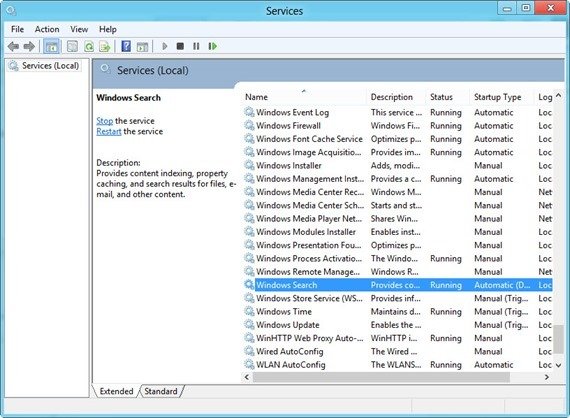
Task: Click the gear icon beside Wired AutoConfig
Action: click(x=249, y=351)
